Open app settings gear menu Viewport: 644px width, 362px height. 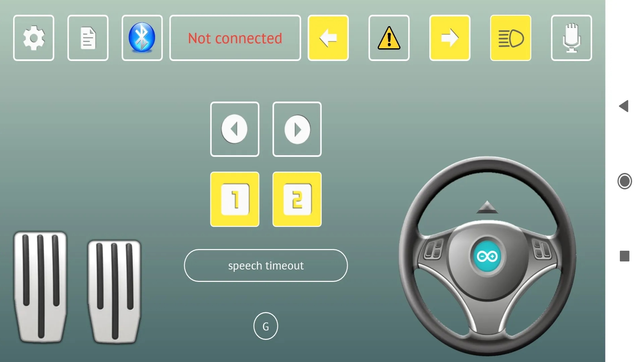(34, 38)
